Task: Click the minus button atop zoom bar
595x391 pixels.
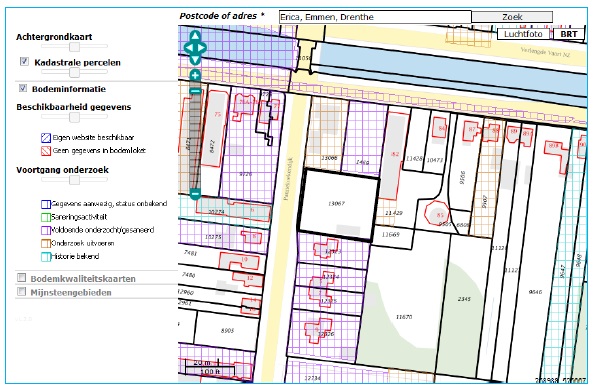Action: [195, 91]
